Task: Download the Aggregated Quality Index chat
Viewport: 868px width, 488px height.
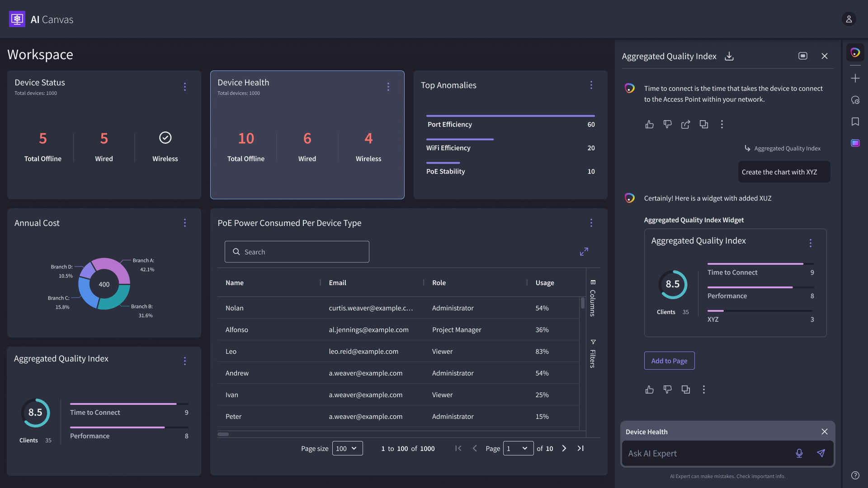Action: (x=729, y=56)
